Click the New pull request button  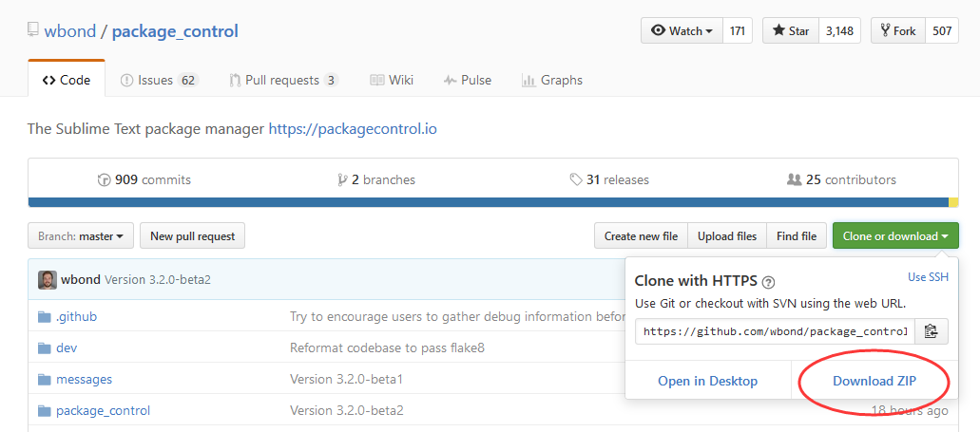(193, 236)
